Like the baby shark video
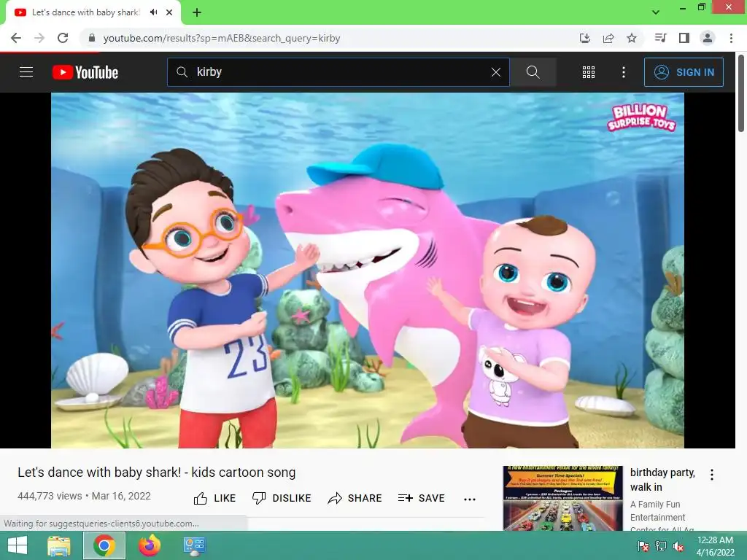The height and width of the screenshot is (560, 747). click(214, 498)
